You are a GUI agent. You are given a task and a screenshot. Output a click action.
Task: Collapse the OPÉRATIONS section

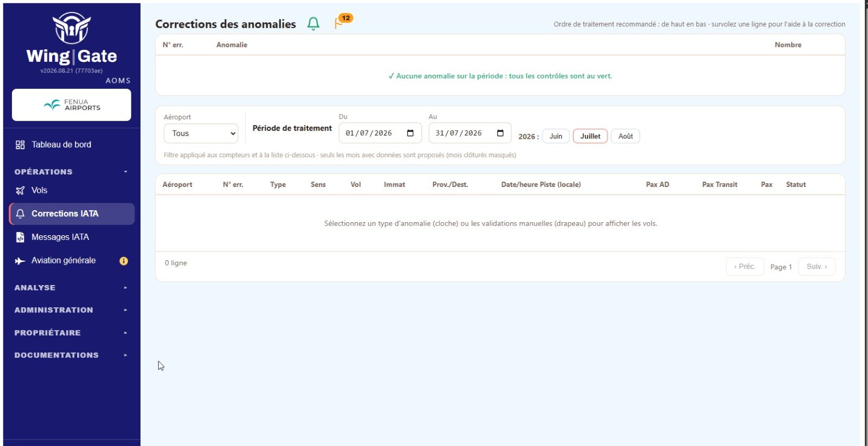pos(72,172)
